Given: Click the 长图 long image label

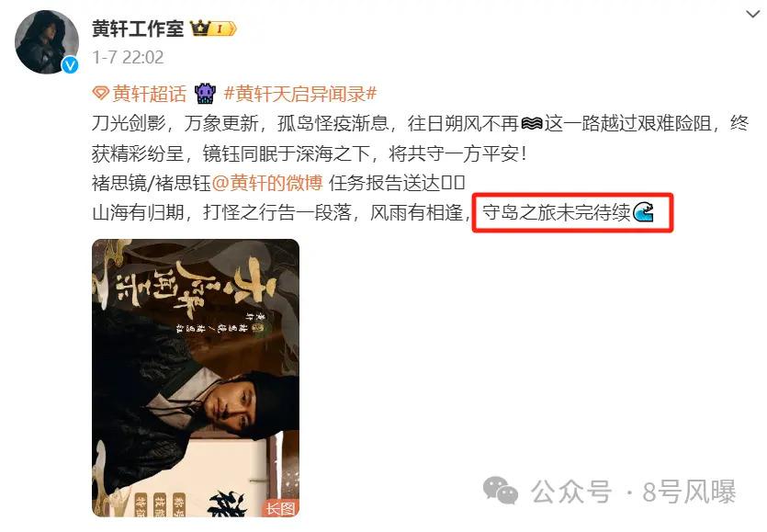Looking at the screenshot, I should point(281,508).
